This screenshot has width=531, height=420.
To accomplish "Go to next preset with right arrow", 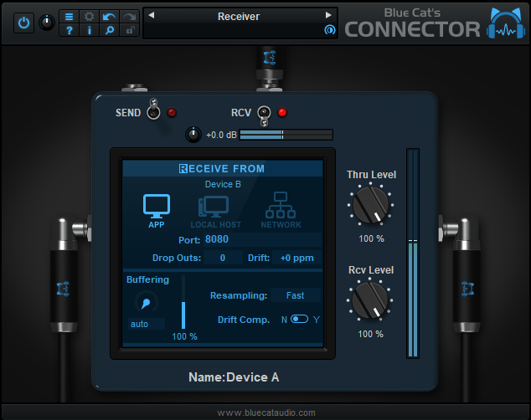I will (328, 16).
